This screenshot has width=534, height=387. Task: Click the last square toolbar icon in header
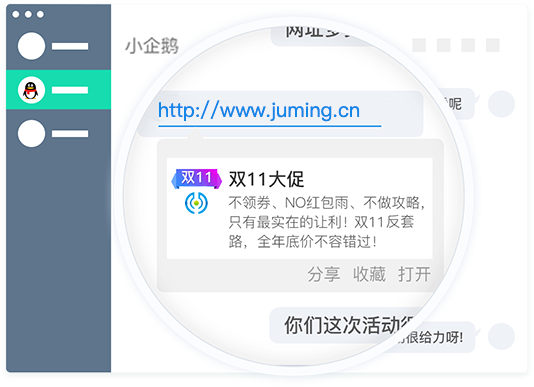click(493, 45)
